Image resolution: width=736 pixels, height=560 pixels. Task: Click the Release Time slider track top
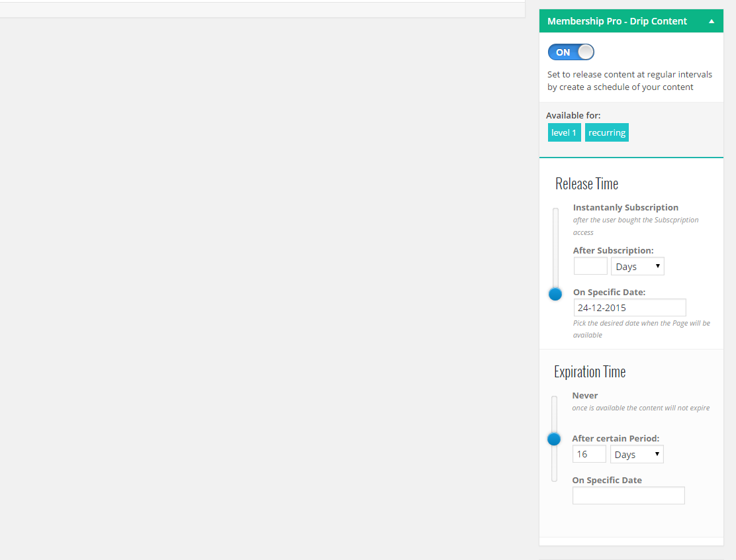click(x=555, y=211)
